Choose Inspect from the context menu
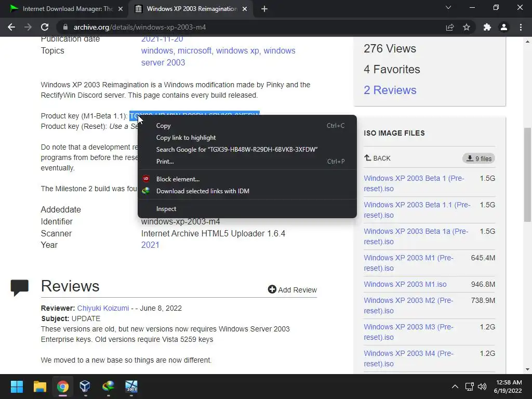The height and width of the screenshot is (399, 532). point(247,209)
